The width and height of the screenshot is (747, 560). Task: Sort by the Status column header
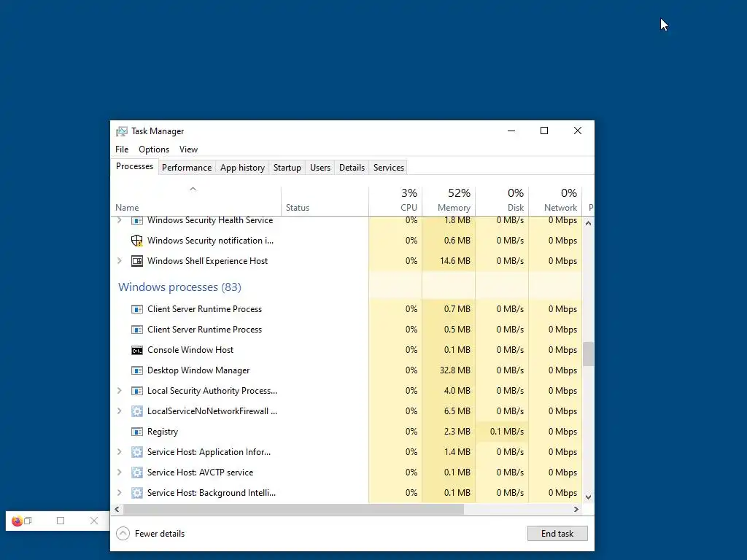click(325, 201)
